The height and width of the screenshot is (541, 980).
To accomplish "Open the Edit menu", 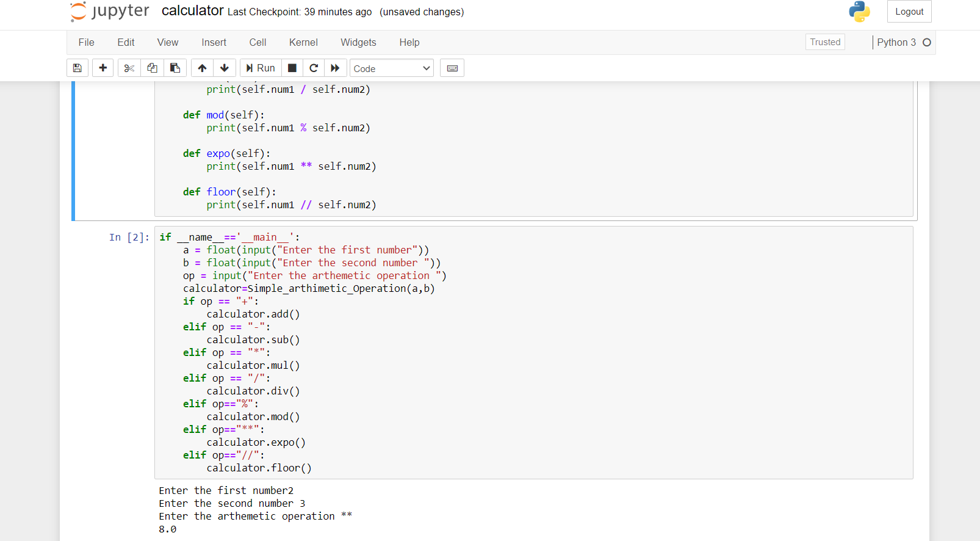I will (x=126, y=42).
